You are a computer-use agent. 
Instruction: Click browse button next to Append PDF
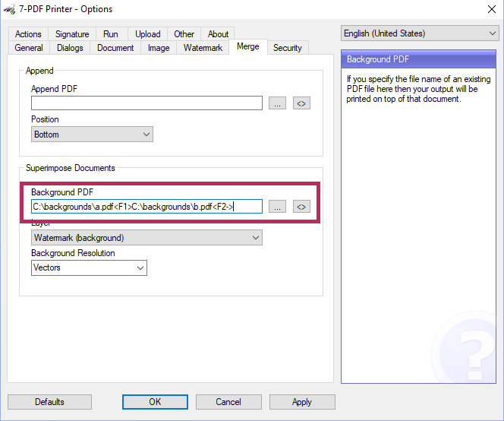click(x=277, y=103)
